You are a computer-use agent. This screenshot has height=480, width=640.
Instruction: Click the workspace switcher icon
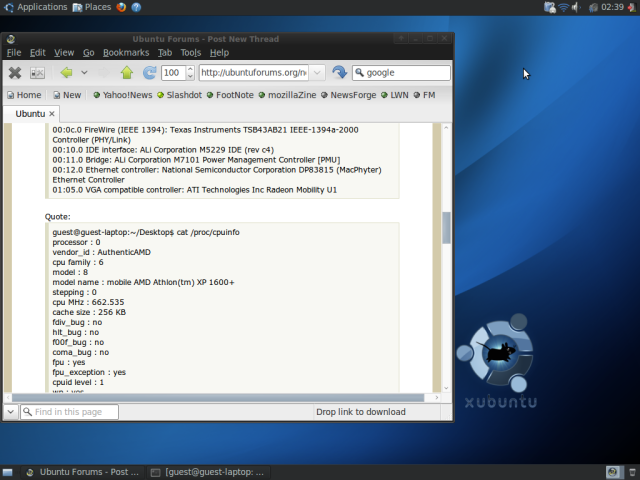[x=613, y=472]
